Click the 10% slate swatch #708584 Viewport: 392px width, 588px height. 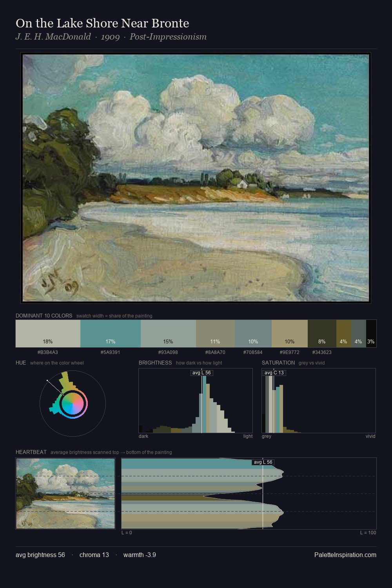[x=253, y=334]
